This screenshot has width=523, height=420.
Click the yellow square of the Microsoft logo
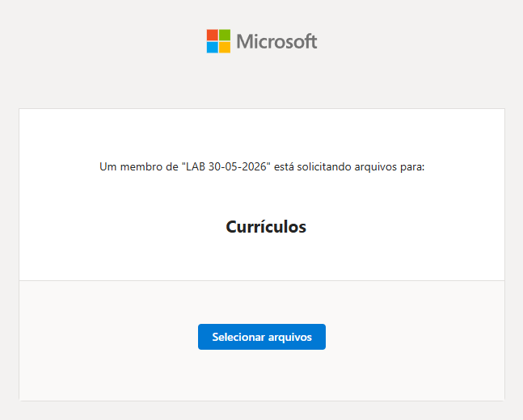point(225,48)
